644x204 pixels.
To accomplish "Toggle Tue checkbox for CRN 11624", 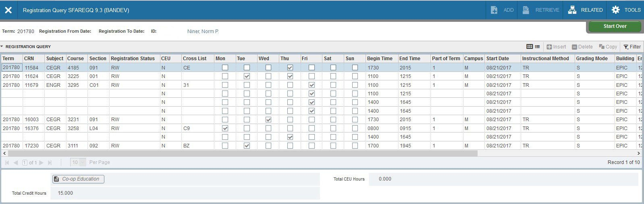I will click(x=247, y=76).
